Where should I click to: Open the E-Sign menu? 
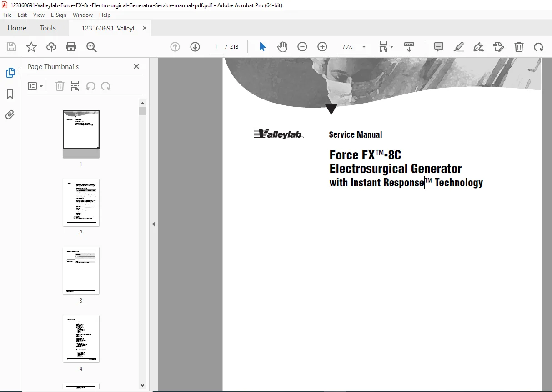[x=59, y=15]
